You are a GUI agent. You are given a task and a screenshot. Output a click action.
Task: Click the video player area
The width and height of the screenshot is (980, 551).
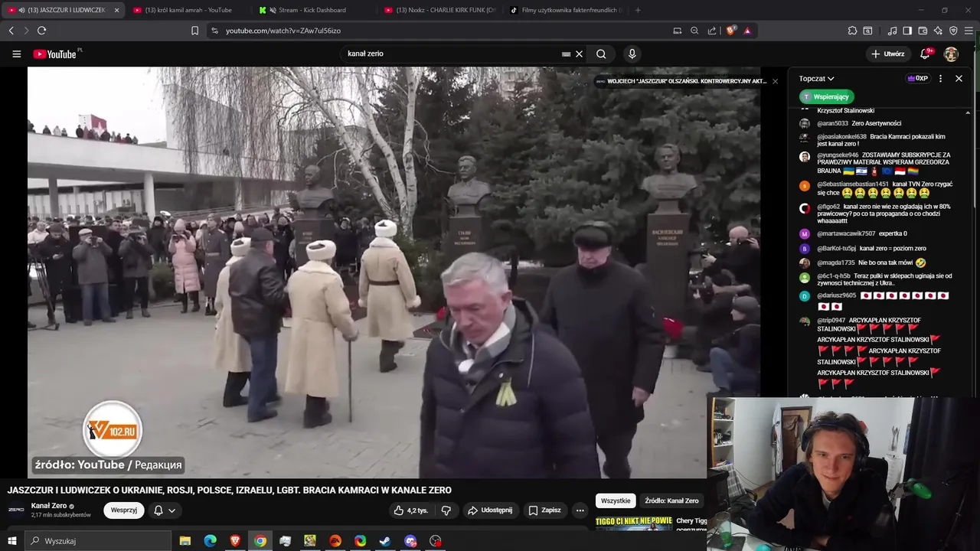[394, 272]
